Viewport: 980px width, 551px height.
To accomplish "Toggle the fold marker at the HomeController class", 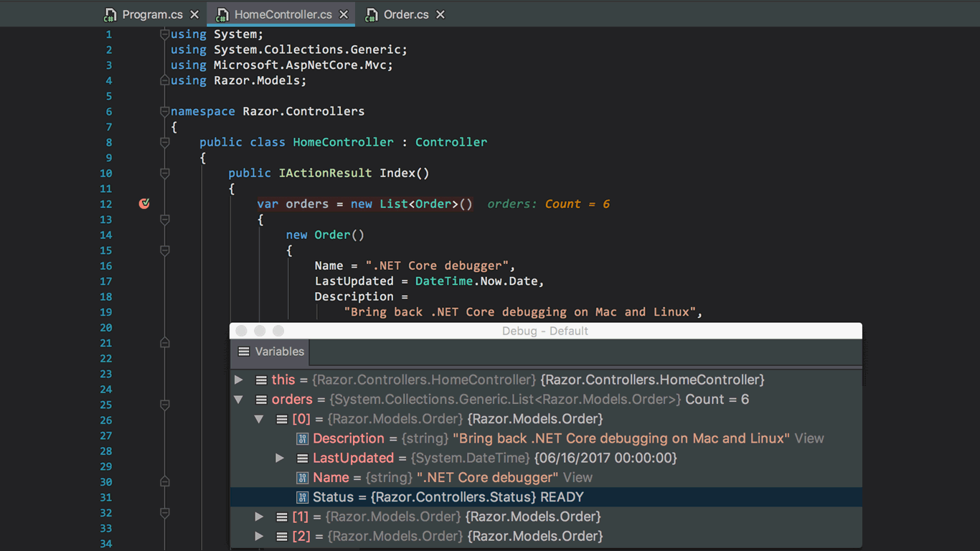I will coord(164,142).
